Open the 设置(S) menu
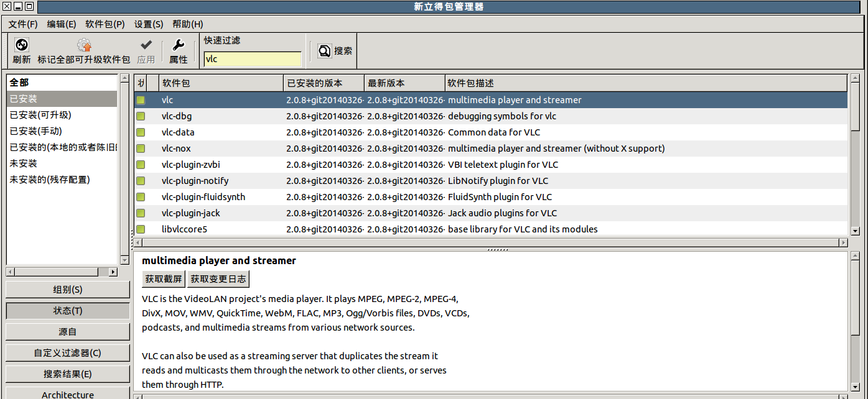The height and width of the screenshot is (399, 868). point(149,24)
